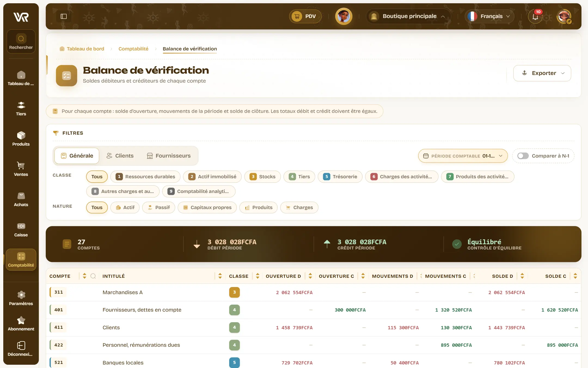This screenshot has width=588, height=368.
Task: Go to Tableau de bord in sidebar
Action: (21, 78)
